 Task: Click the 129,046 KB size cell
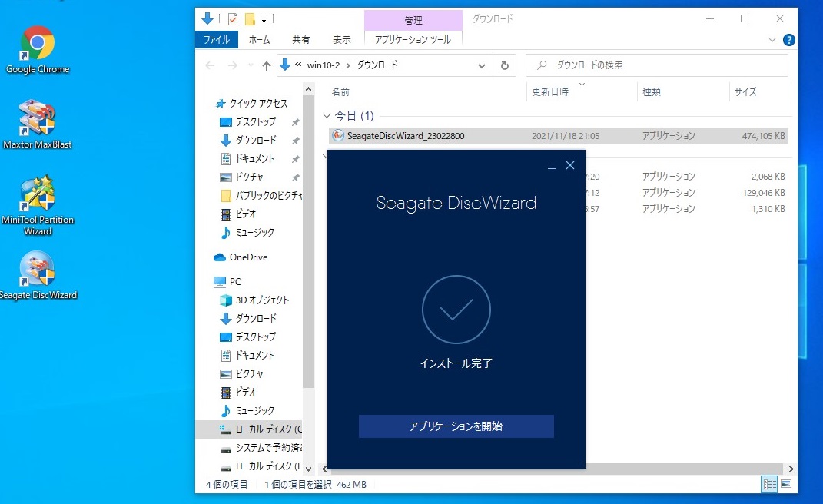764,193
